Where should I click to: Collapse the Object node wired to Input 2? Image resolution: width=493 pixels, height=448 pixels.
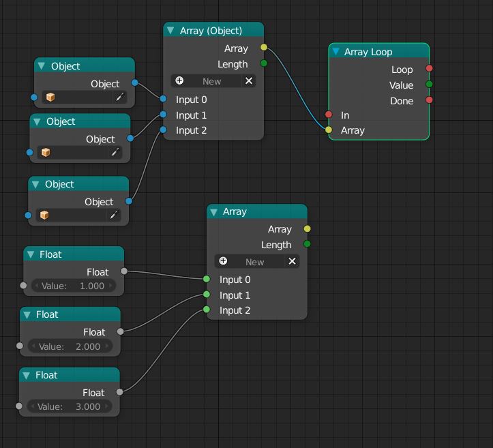(x=35, y=184)
